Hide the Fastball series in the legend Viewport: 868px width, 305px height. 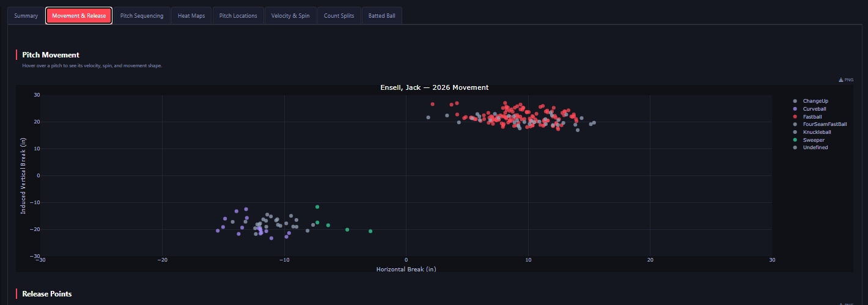tap(807, 116)
